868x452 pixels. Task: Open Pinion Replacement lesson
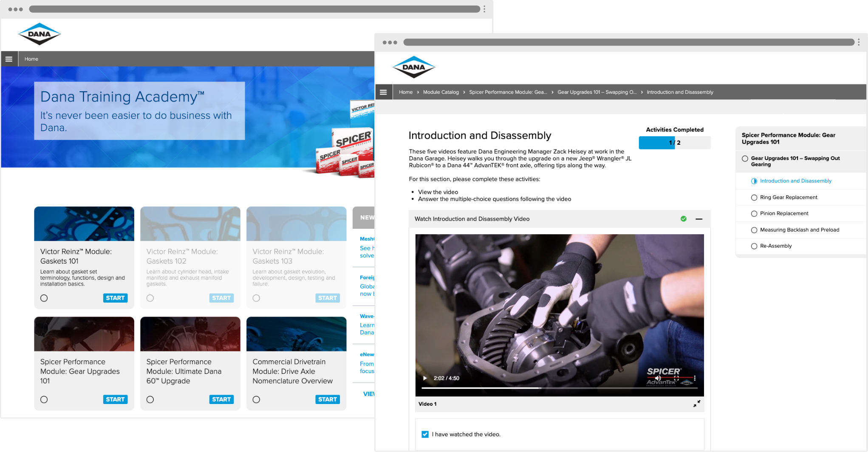point(784,213)
